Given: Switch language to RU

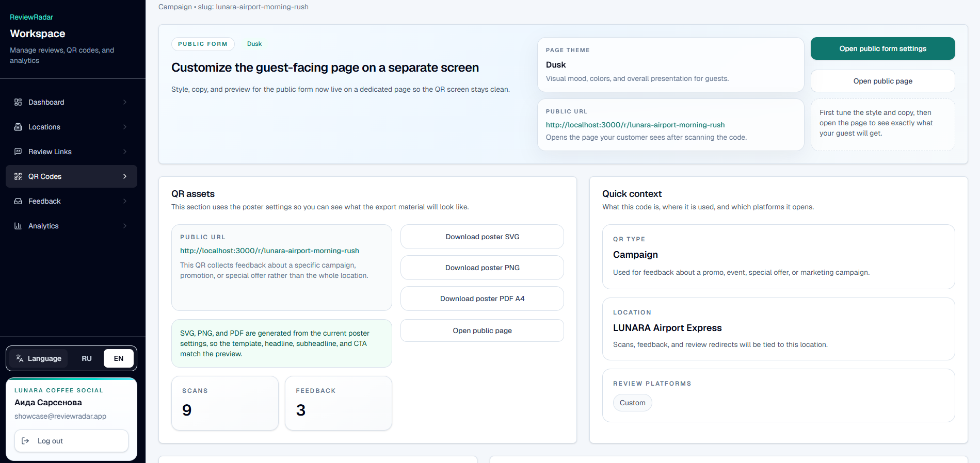Looking at the screenshot, I should click(x=87, y=358).
